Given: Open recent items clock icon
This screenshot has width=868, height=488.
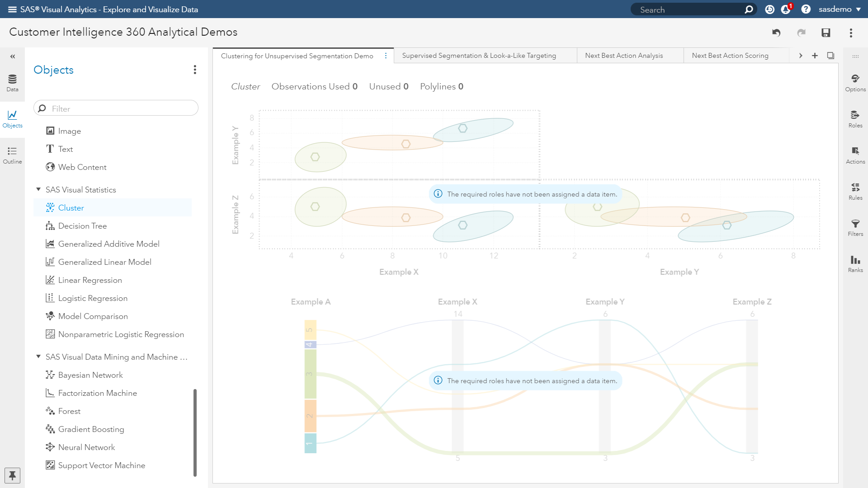Looking at the screenshot, I should [769, 9].
